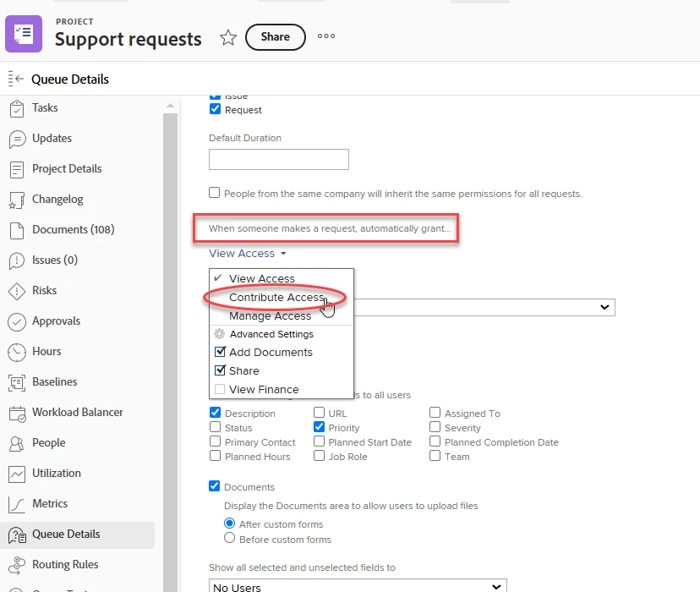
Task: Open the No Users dropdown
Action: (x=358, y=586)
